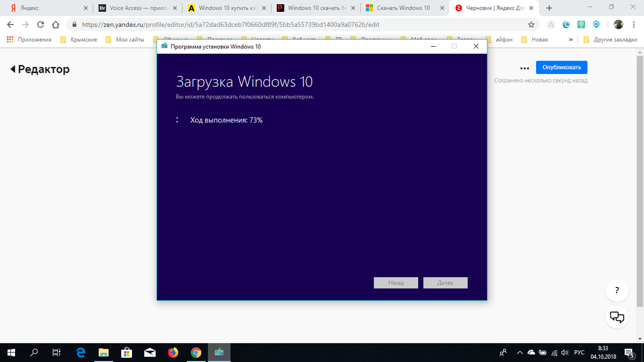Open the Chrome profile avatar
Image resolution: width=644 pixels, height=362 pixels.
(x=618, y=25)
